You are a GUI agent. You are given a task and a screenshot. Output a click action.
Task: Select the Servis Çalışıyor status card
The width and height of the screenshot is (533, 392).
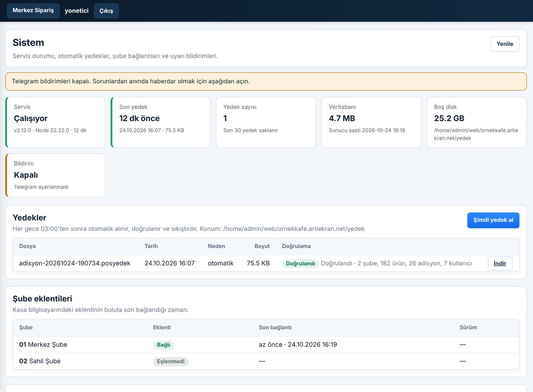coord(55,122)
